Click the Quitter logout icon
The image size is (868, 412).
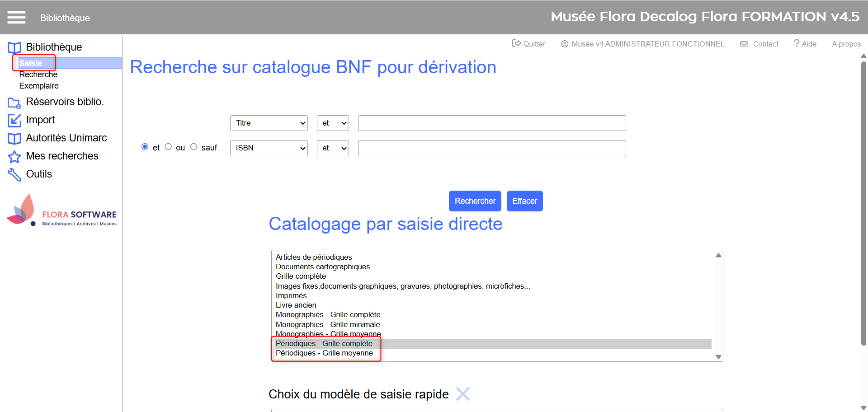tap(516, 43)
